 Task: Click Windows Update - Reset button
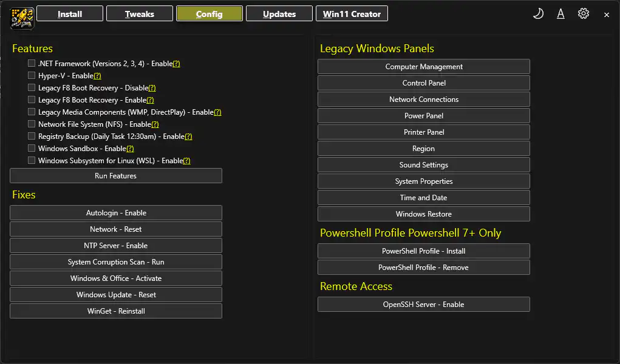[x=116, y=295]
